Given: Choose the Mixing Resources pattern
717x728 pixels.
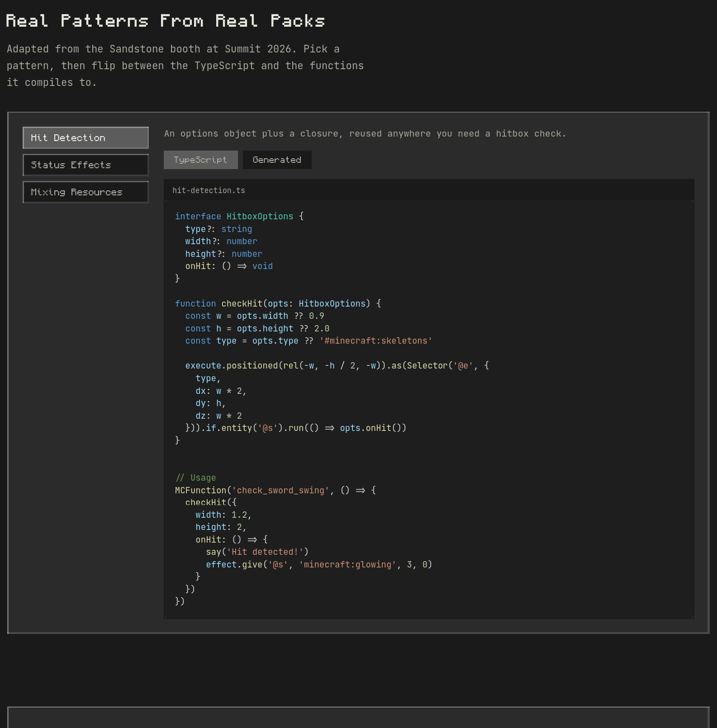Looking at the screenshot, I should 85,192.
